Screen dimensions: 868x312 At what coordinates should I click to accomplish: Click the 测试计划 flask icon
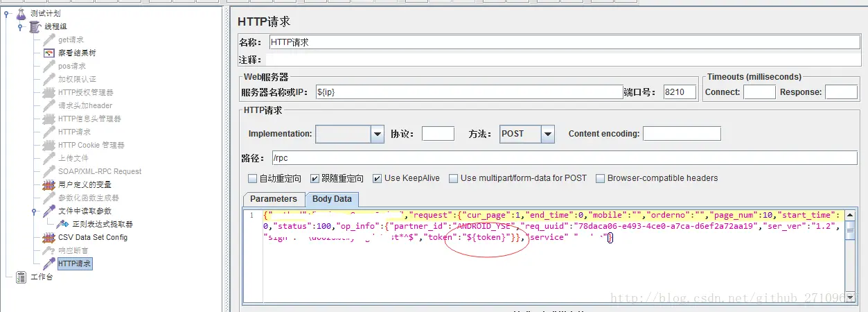click(21, 13)
